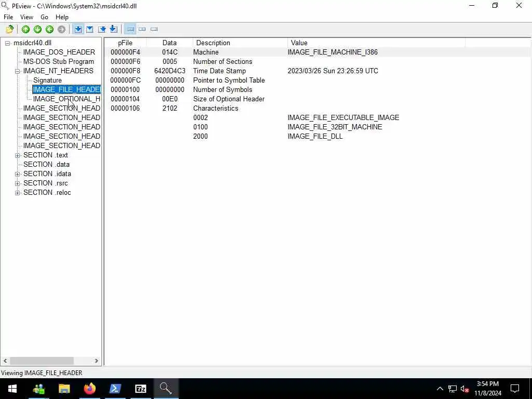Select IMAGE_DOS_HEADER in the tree
The width and height of the screenshot is (532, 399).
(59, 52)
